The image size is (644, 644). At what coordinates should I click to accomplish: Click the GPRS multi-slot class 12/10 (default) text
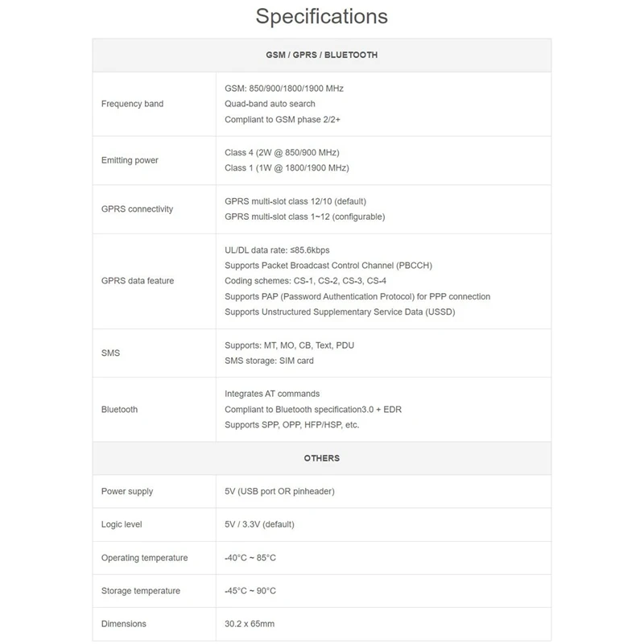pos(295,201)
